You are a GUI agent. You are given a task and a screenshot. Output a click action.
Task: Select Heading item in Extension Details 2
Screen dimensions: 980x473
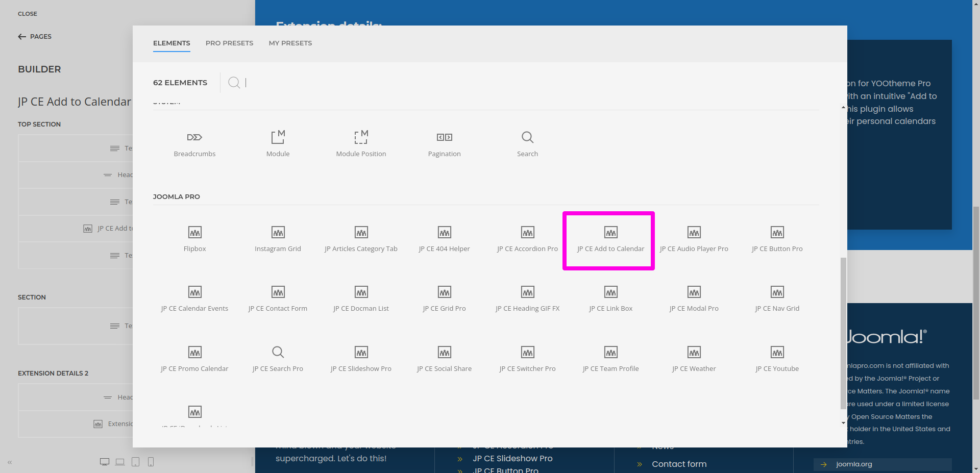[76, 397]
